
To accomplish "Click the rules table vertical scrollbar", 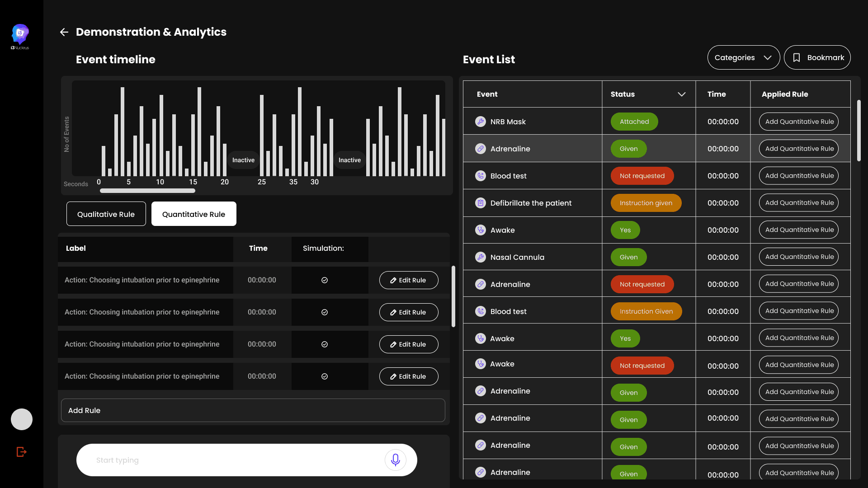I will [453, 296].
